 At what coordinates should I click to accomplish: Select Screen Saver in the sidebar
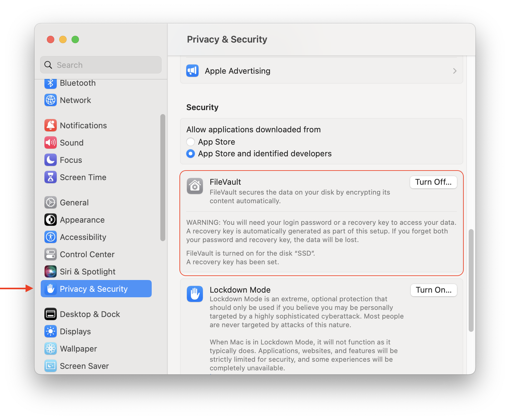(96, 366)
